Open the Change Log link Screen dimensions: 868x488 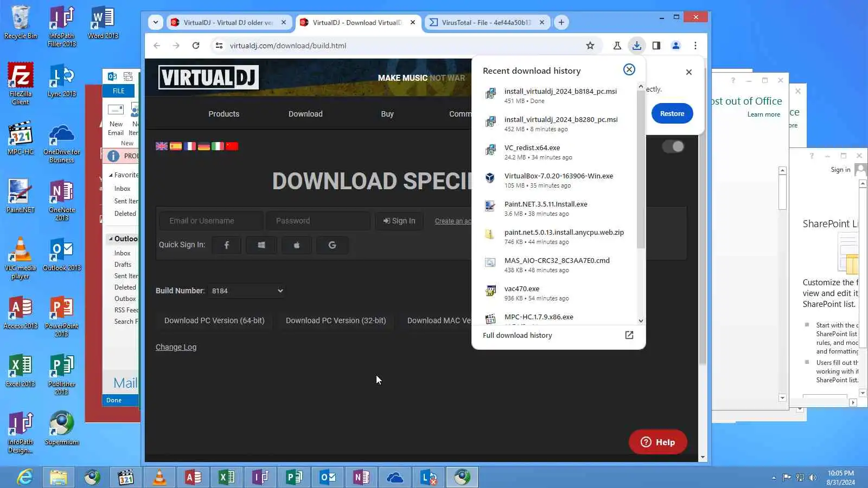tap(176, 347)
